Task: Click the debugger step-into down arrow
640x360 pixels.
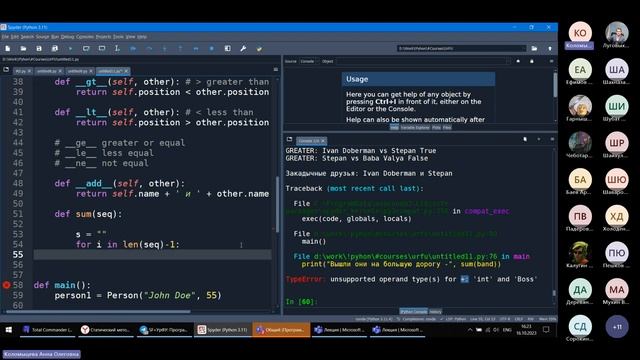Action: [164, 49]
